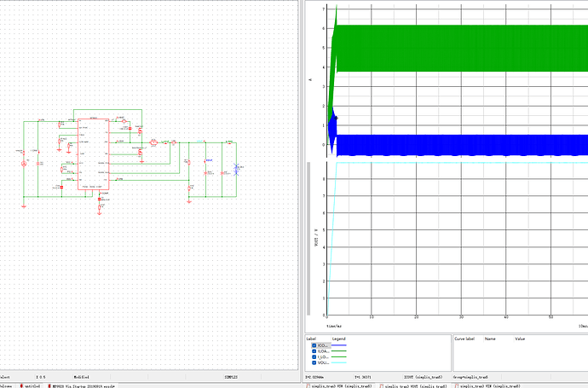Click the input voltage source symbol

[24, 162]
